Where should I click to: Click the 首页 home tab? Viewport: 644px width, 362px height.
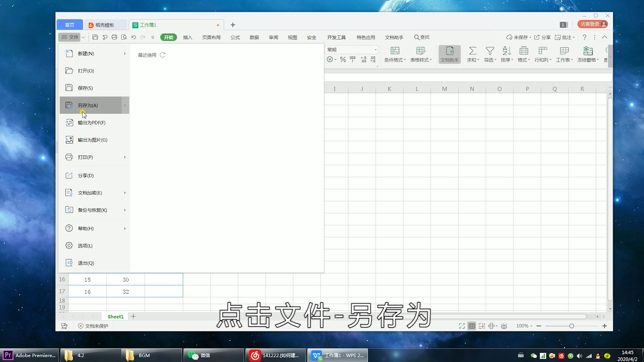click(70, 25)
